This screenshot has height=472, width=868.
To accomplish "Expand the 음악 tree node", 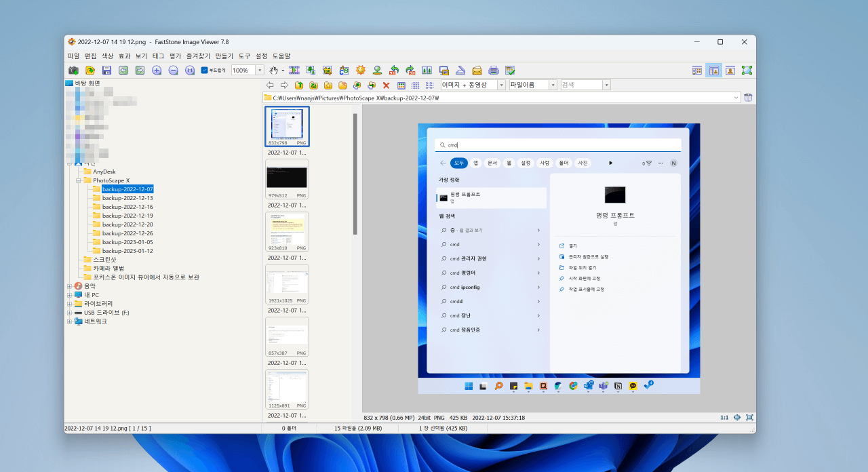I will point(69,286).
